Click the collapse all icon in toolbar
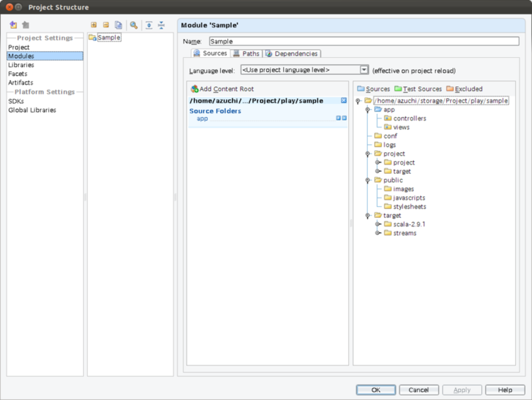This screenshot has height=400, width=532. (x=161, y=25)
